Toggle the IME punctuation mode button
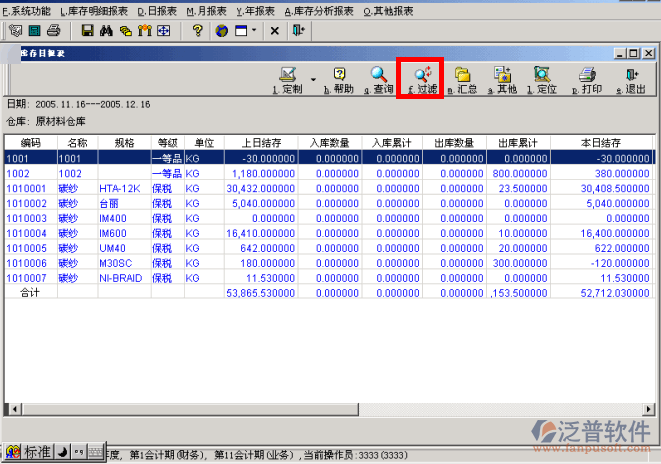Viewport: 661px width, 464px height. tap(77, 453)
